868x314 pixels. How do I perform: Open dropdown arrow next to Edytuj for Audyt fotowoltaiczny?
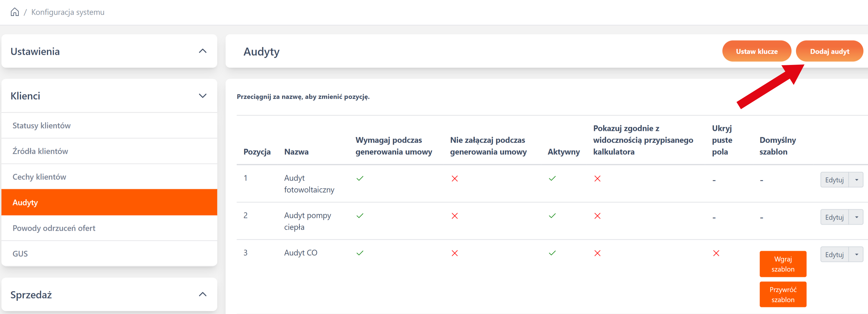(856, 180)
